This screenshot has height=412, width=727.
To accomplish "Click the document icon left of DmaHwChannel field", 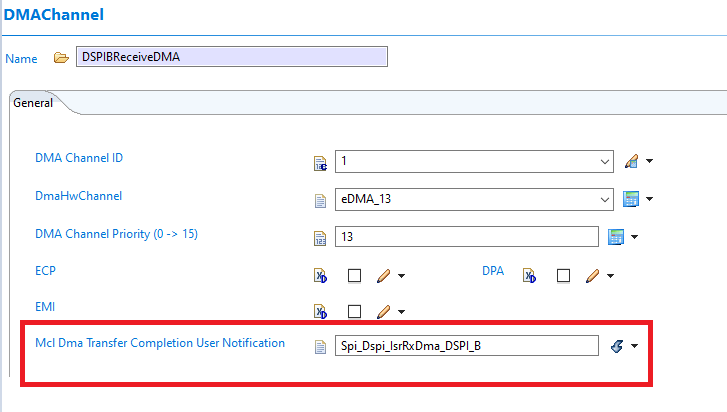I will (321, 199).
